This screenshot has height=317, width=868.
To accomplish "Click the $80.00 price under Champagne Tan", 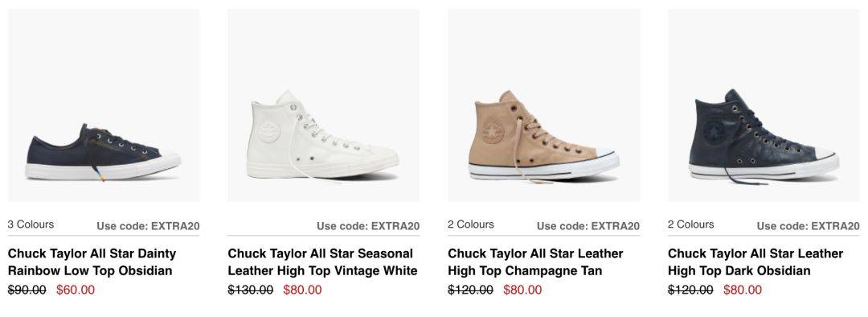I will click(522, 290).
